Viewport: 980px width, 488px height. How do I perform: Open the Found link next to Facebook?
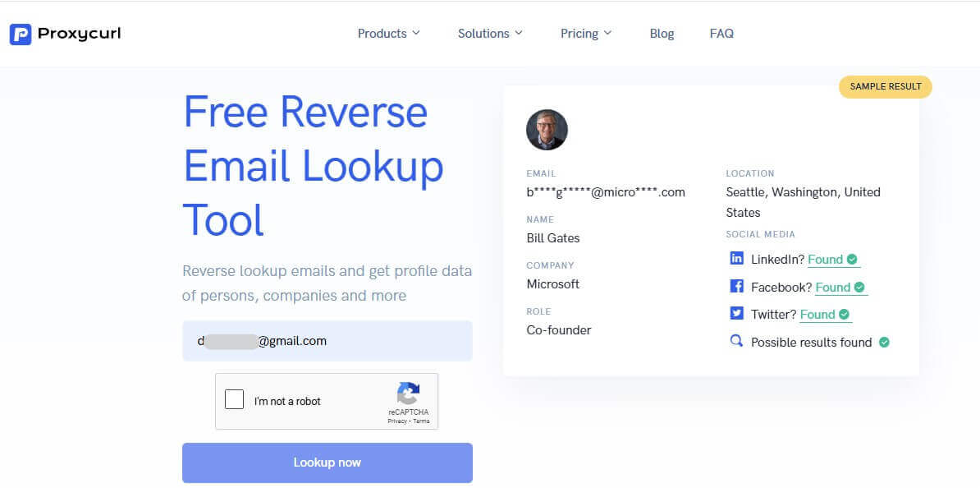coord(833,287)
